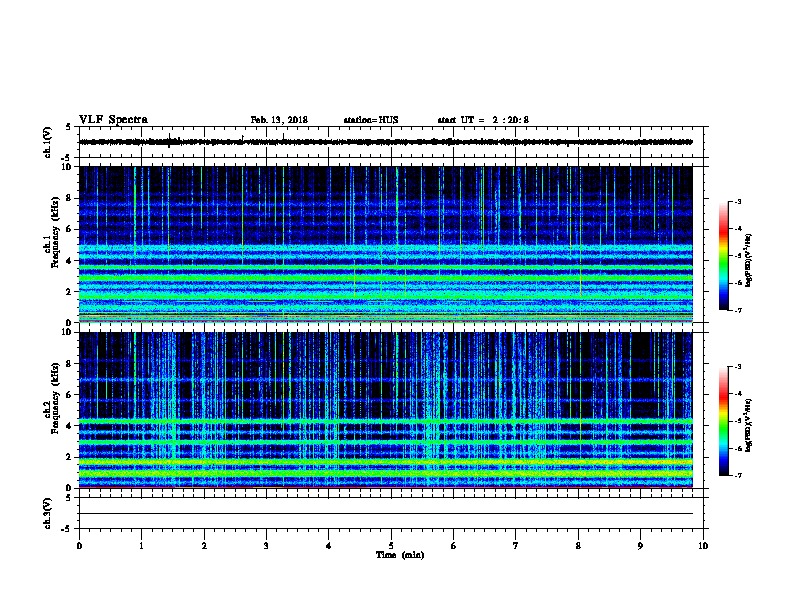
Task: Click the ch.1 color bar log(PSD) unit label
Action: (x=749, y=260)
